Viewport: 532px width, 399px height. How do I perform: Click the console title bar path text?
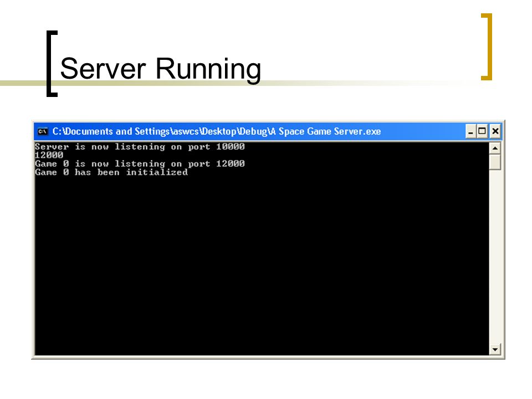[217, 131]
